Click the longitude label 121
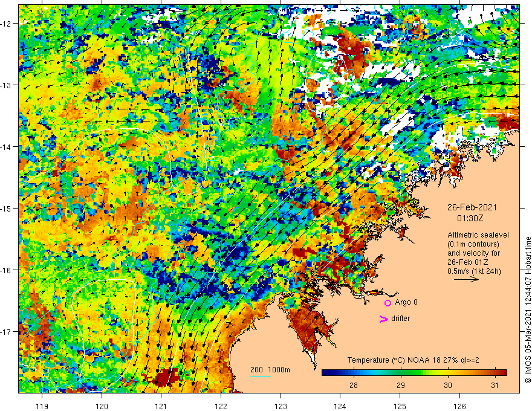 pos(161,406)
